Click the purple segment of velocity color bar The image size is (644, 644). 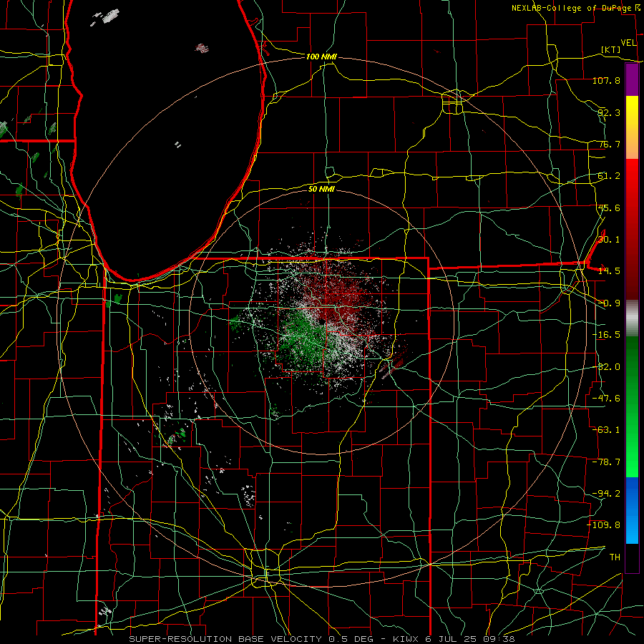[x=632, y=79]
